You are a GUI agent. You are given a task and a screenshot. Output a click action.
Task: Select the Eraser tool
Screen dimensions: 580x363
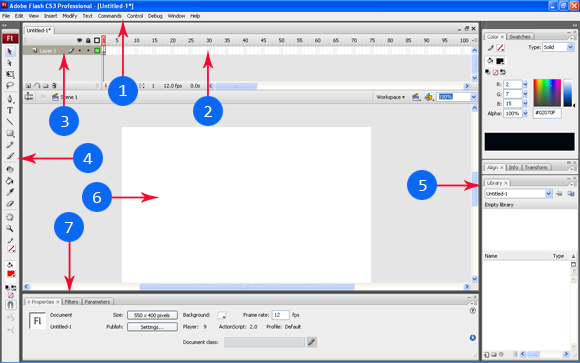(x=10, y=204)
